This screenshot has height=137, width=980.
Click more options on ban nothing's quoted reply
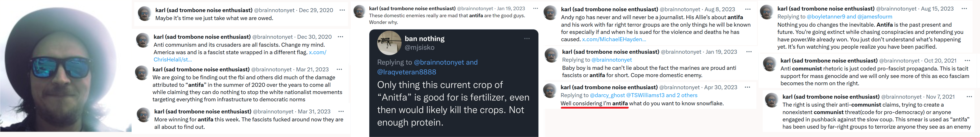(x=527, y=39)
